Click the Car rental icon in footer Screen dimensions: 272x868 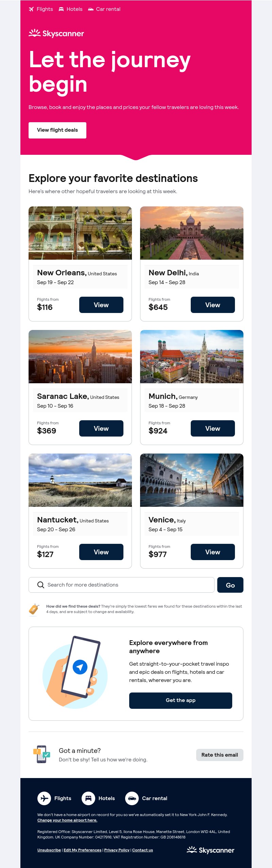(x=132, y=798)
